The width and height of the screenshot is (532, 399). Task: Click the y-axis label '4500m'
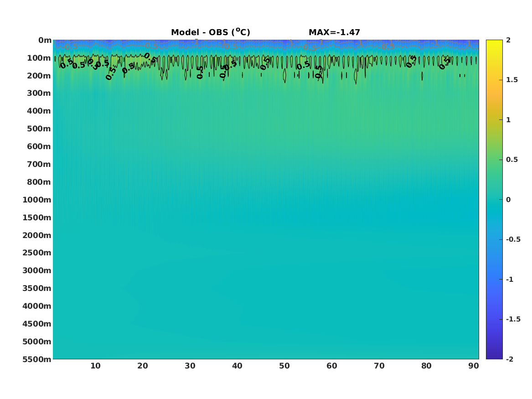(x=37, y=324)
